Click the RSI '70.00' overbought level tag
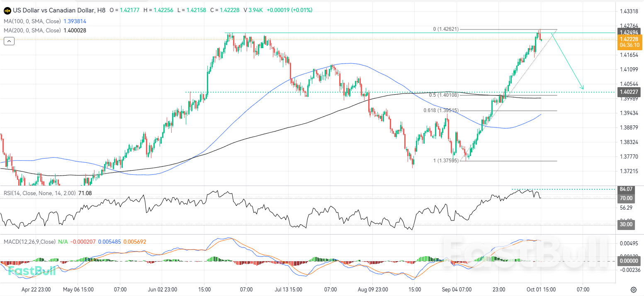This screenshot has width=644, height=296. click(626, 198)
